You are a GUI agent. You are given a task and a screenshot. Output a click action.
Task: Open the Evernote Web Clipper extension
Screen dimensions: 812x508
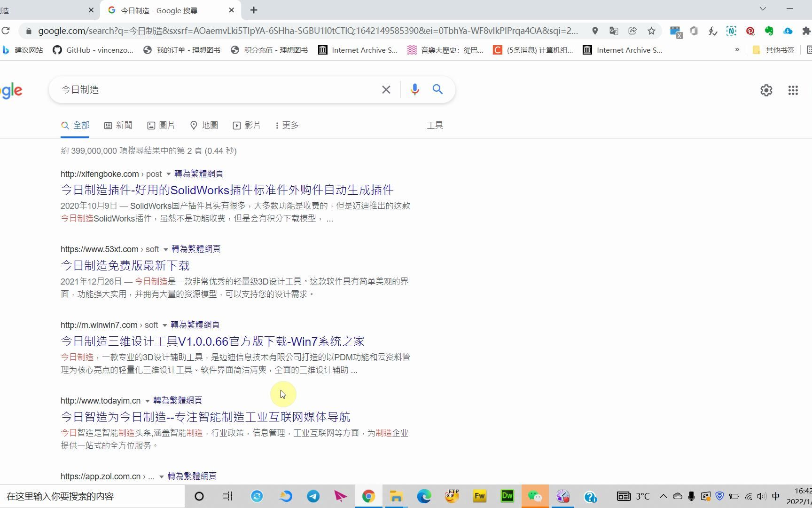tap(769, 31)
